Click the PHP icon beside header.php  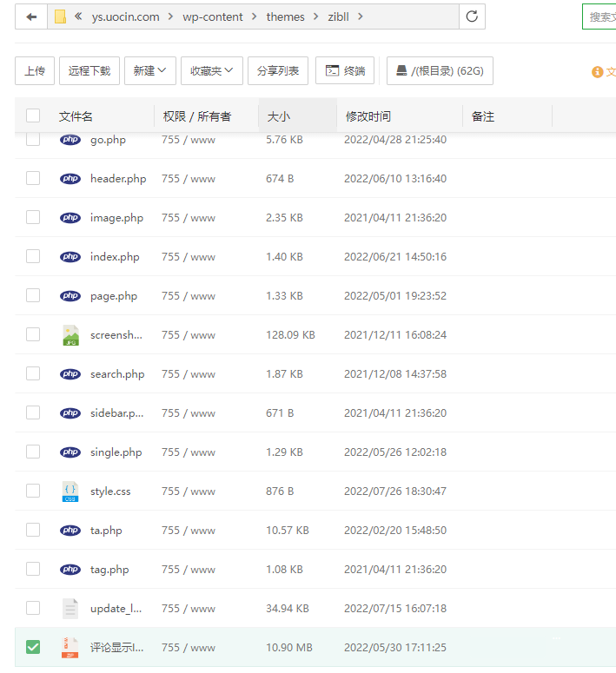coord(70,179)
